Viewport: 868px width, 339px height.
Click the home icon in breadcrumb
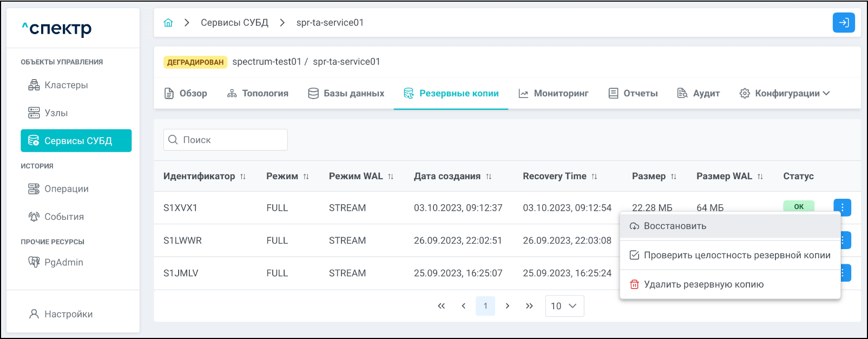(168, 23)
